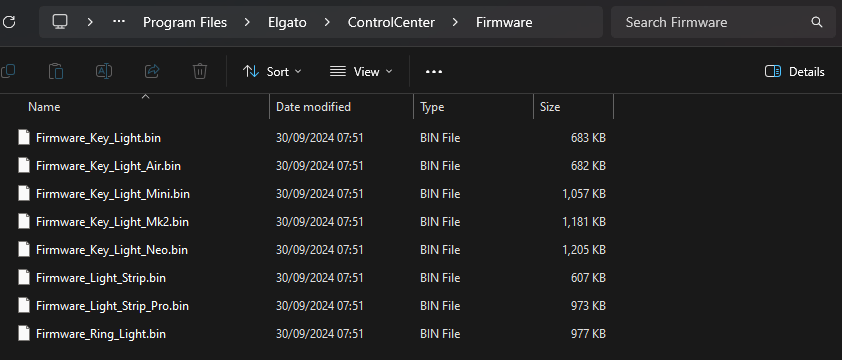Expand chevron after the This PC icon
The height and width of the screenshot is (360, 842).
90,22
